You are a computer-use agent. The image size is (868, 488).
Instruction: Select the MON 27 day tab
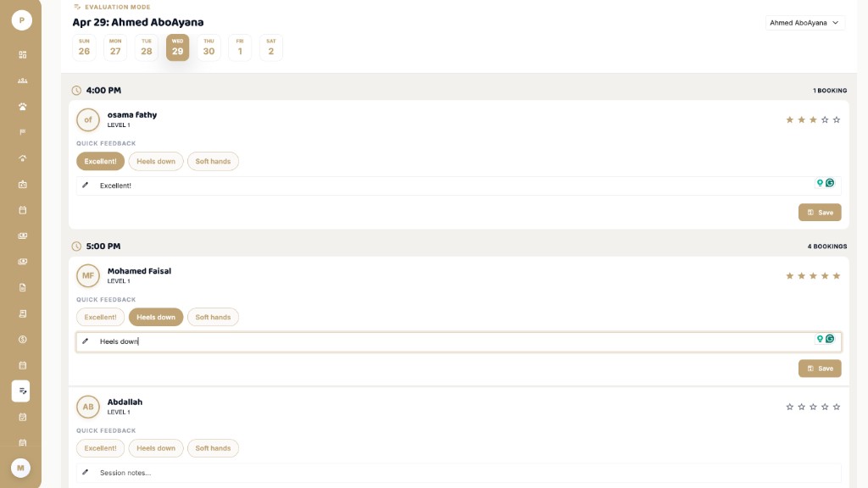click(115, 47)
